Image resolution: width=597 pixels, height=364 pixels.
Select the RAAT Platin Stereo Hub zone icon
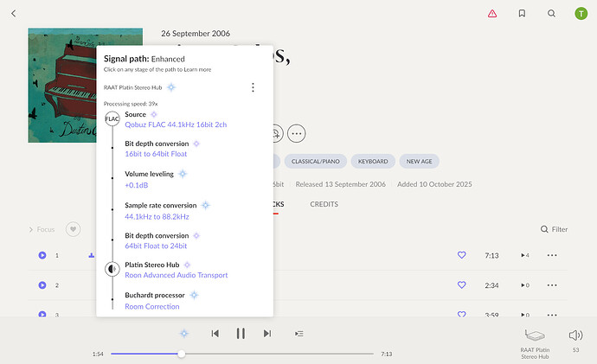[535, 335]
